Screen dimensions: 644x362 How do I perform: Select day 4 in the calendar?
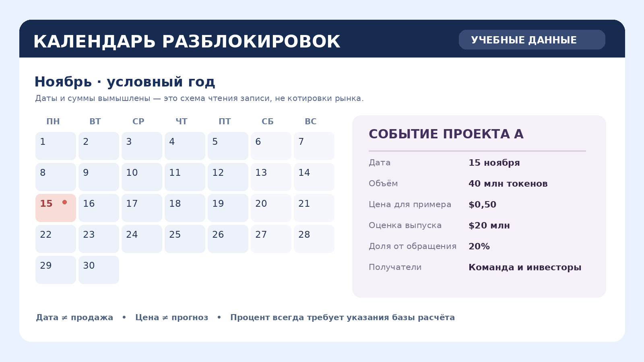coord(185,146)
